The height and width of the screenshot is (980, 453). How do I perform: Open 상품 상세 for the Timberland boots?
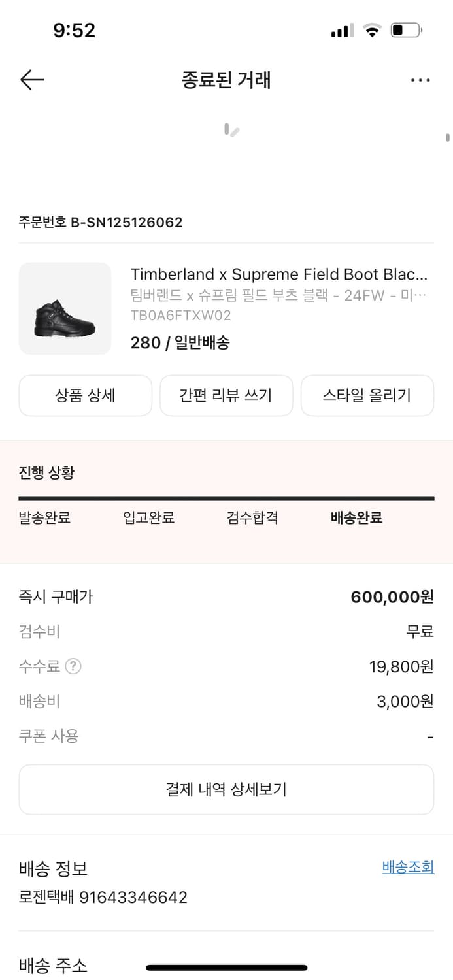(x=86, y=395)
